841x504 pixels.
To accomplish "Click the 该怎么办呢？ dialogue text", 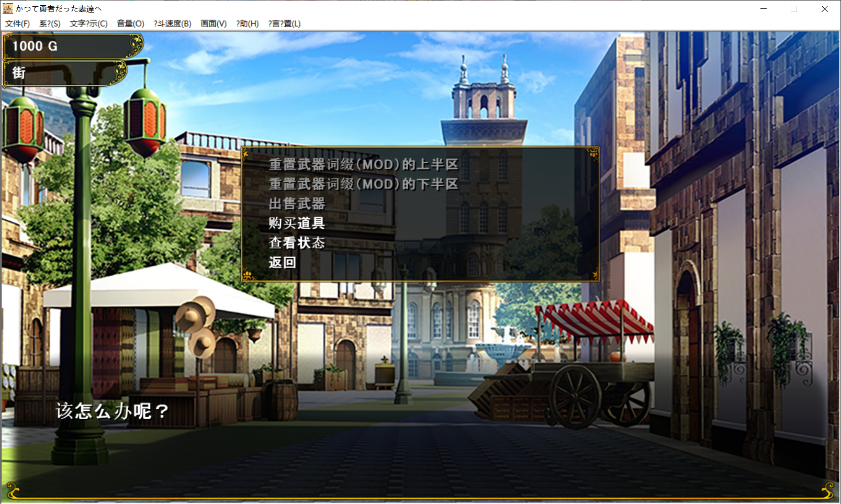I will (x=112, y=411).
